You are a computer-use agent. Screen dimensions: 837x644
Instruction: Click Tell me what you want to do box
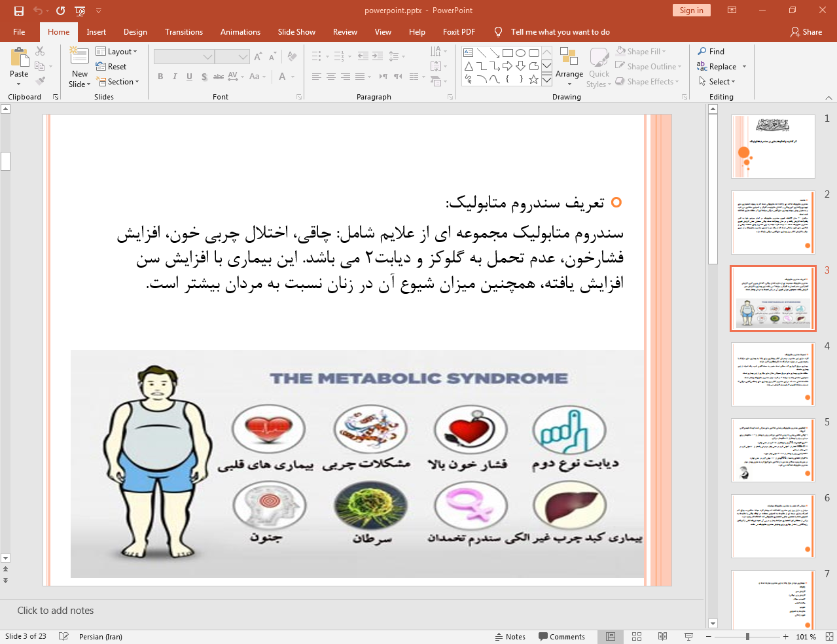[560, 32]
